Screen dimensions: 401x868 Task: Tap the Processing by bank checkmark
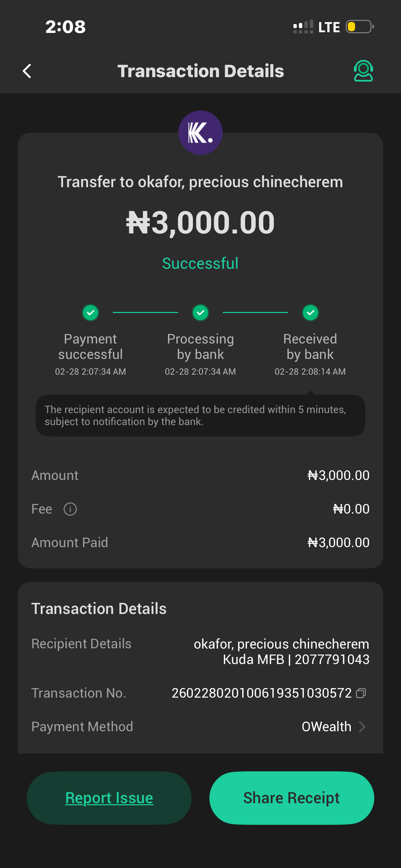click(x=200, y=313)
